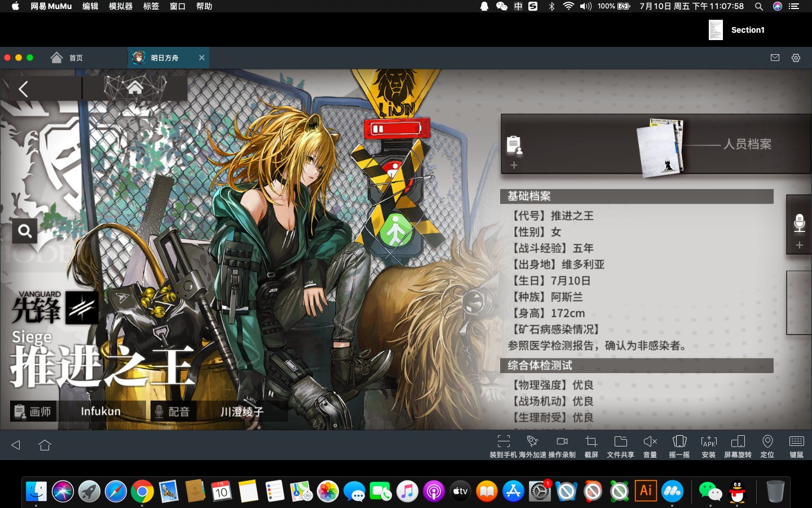Toggle 屏幕旋转 screen rotation
This screenshot has width=812, height=508.
point(738,446)
